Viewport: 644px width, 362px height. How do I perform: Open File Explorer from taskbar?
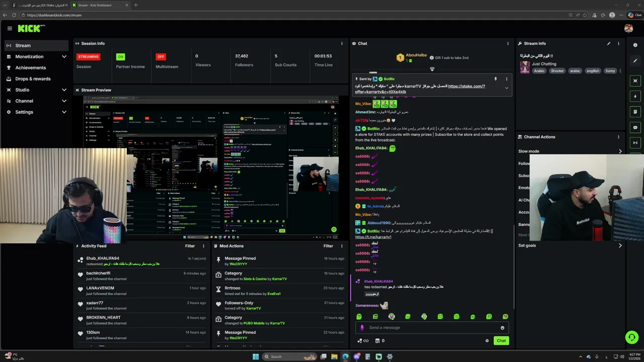click(334, 356)
